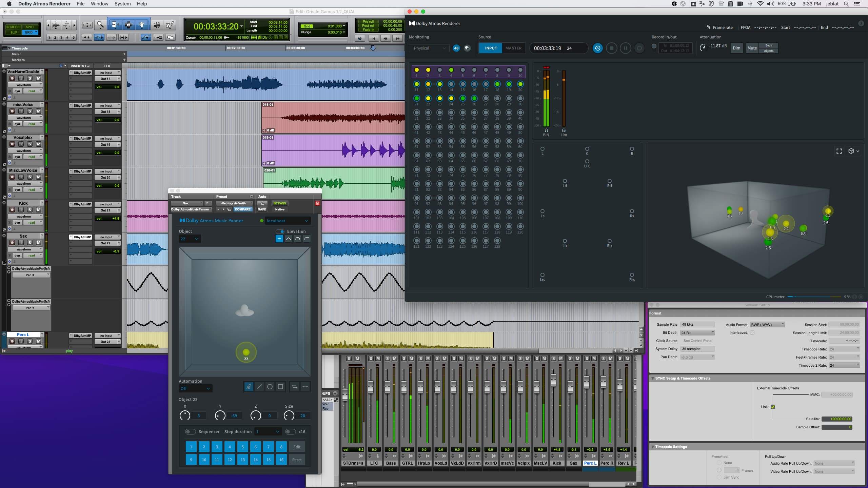Select the Scrubber speaker tool
Viewport: 868px width, 488px height.
[x=157, y=25]
